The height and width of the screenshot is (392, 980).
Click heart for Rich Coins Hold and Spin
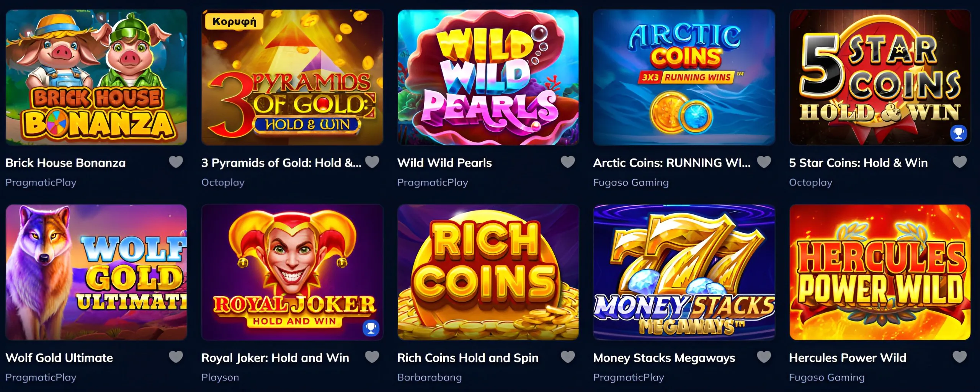[568, 357]
